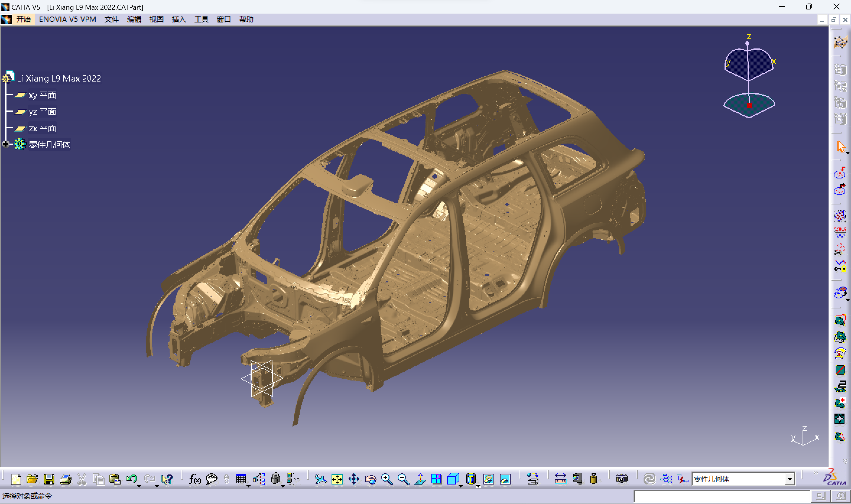Open the 视图 menu
This screenshot has height=504, width=851.
click(156, 19)
